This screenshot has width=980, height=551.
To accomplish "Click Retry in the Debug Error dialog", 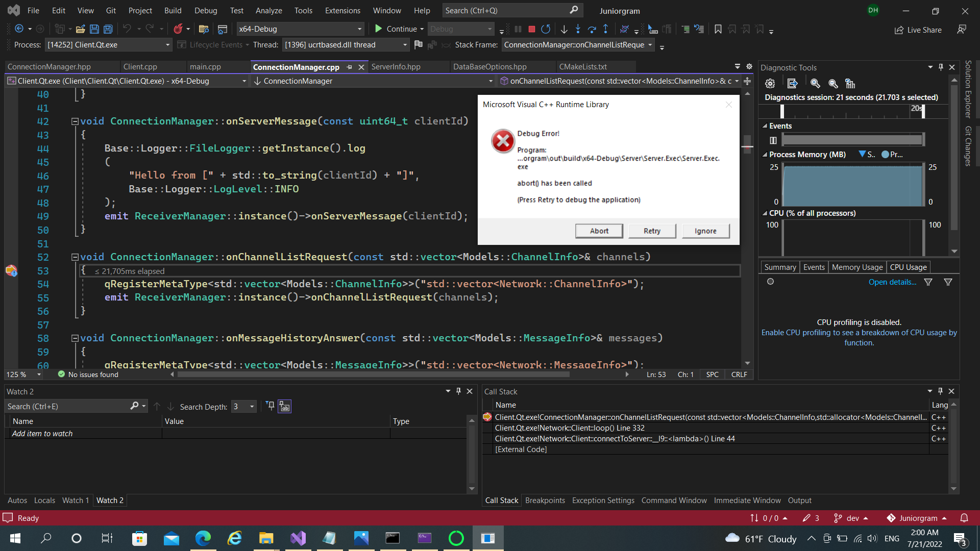I will [x=652, y=231].
